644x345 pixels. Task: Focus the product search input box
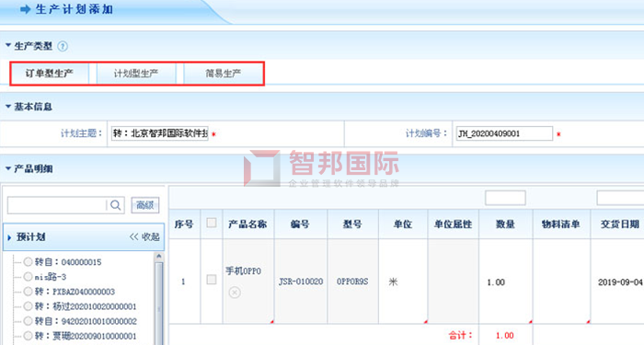[57, 205]
